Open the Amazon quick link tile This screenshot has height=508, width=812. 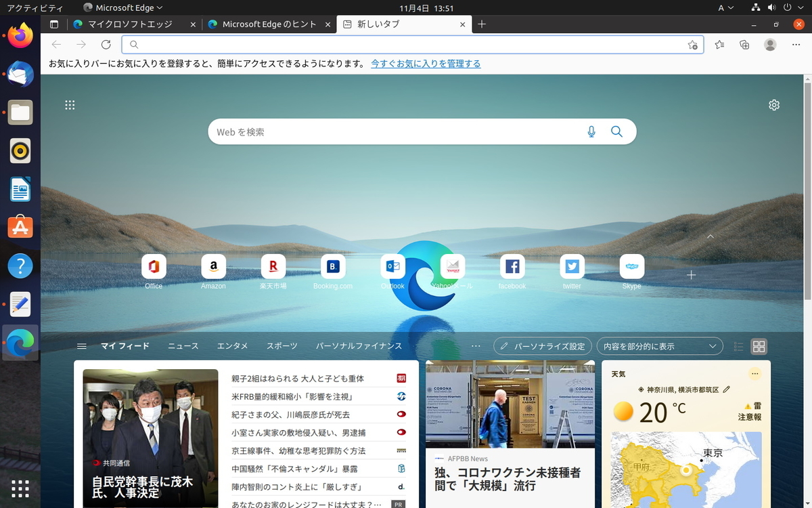click(x=213, y=267)
